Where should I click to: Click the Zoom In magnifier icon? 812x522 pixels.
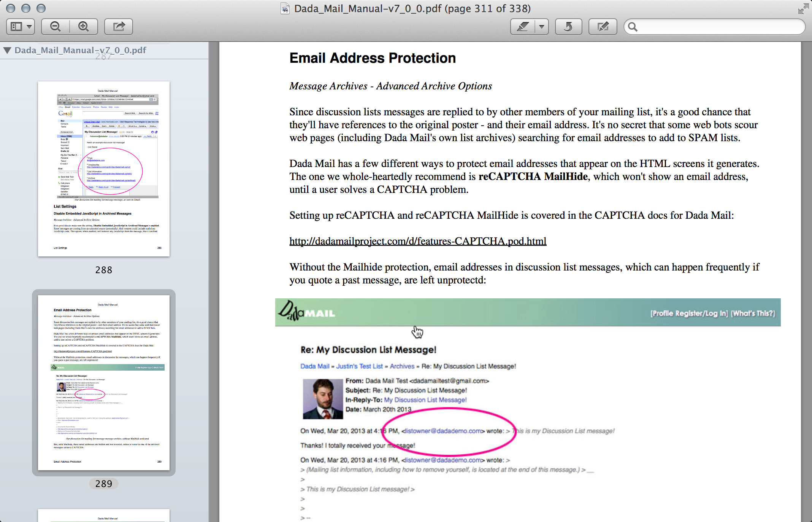84,27
